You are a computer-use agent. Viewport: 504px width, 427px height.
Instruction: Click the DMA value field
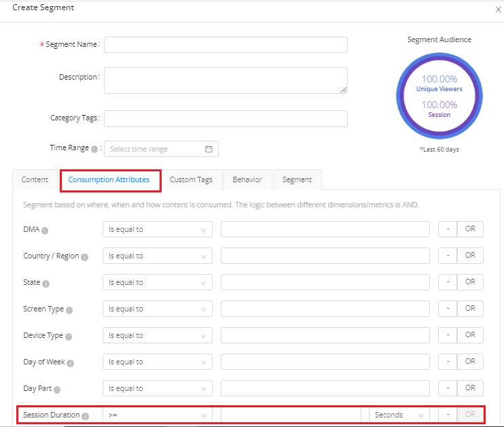pos(325,229)
